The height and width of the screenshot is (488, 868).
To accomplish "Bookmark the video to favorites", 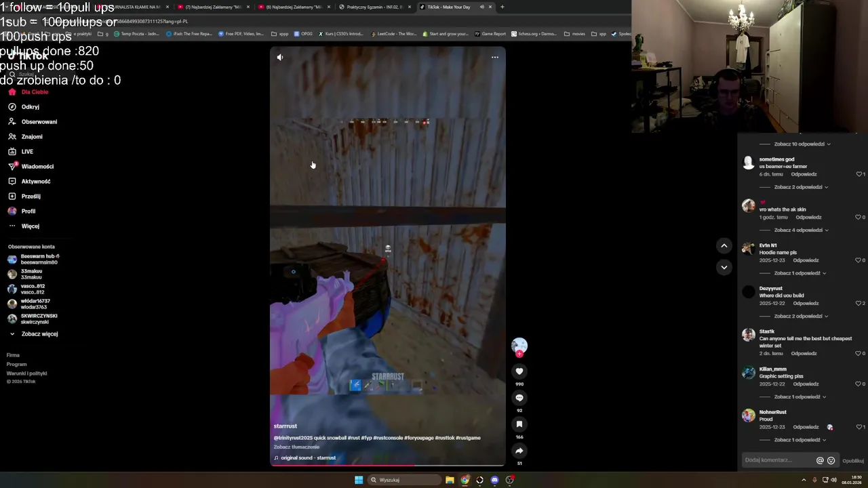I will 519,424.
